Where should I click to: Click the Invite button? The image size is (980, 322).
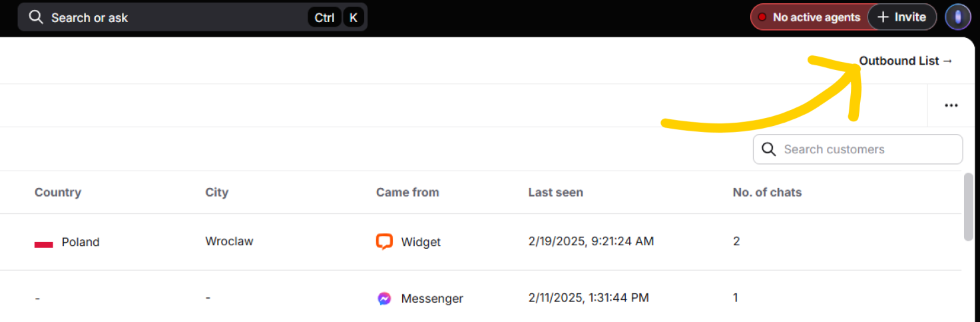click(902, 17)
